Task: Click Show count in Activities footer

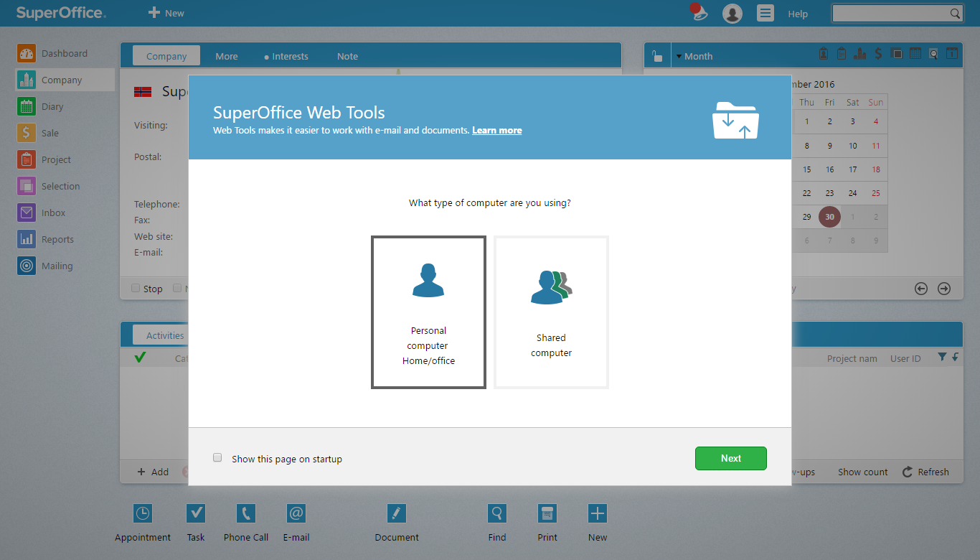Action: click(863, 472)
